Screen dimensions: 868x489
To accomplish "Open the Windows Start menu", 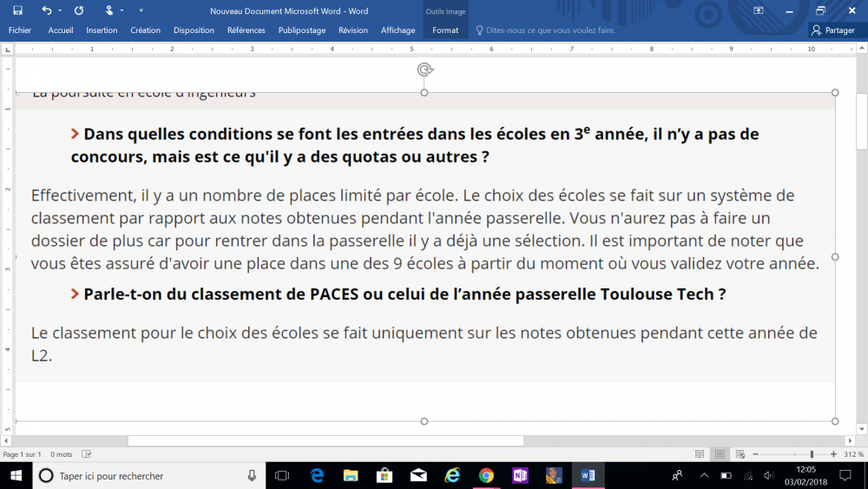I will tap(16, 476).
